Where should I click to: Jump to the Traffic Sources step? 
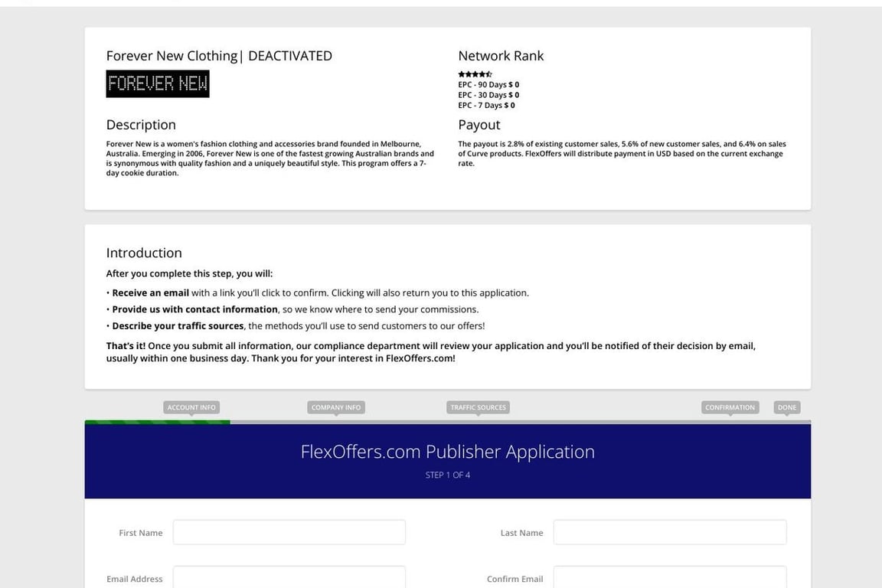479,407
